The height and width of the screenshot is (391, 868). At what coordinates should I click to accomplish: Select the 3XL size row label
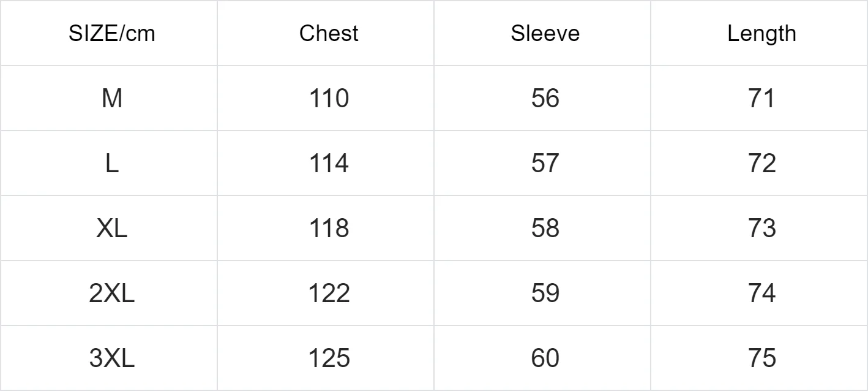[x=112, y=358]
